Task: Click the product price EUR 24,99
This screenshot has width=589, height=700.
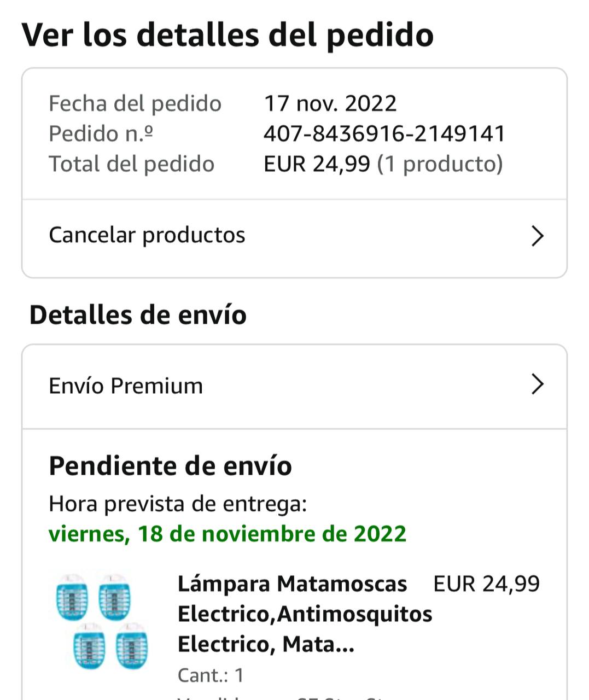Action: (x=486, y=584)
